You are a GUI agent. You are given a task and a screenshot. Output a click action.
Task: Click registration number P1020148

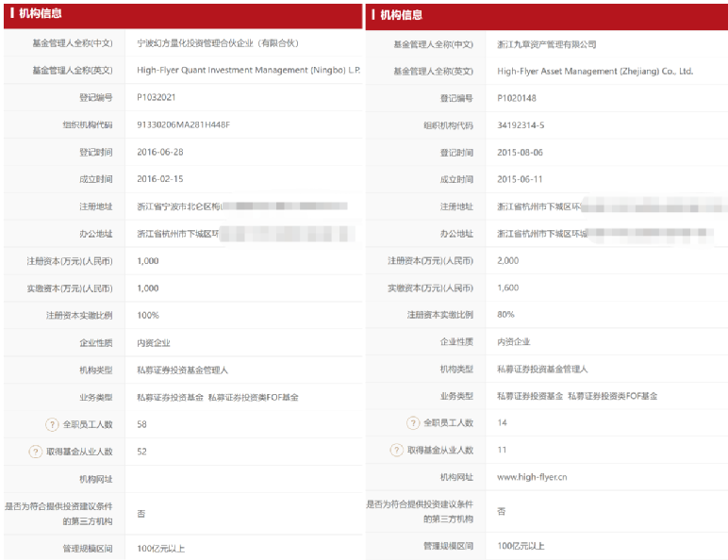516,98
